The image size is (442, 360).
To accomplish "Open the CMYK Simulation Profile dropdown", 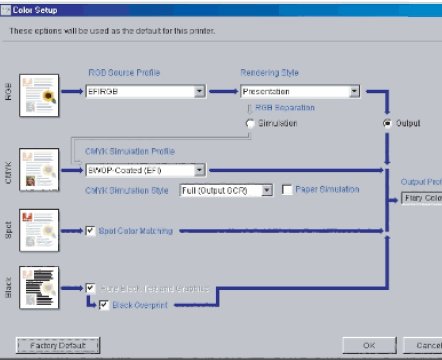I will pyautogui.click(x=200, y=170).
